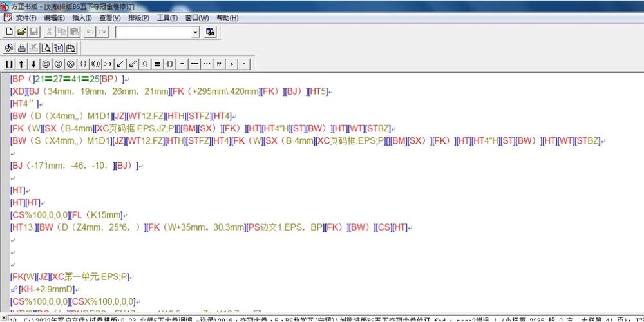Click the curly braces {} icon
644x322 pixels.
(83, 64)
